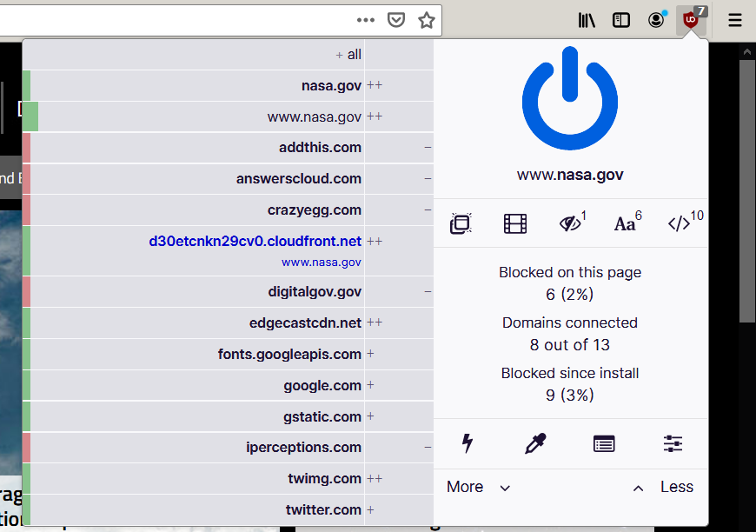The height and width of the screenshot is (532, 756).
Task: Click the More chevron arrow
Action: [x=505, y=489]
